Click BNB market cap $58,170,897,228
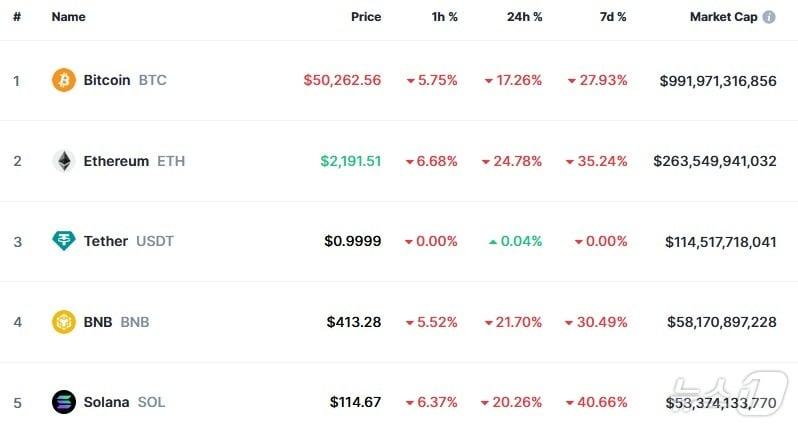 click(x=721, y=322)
